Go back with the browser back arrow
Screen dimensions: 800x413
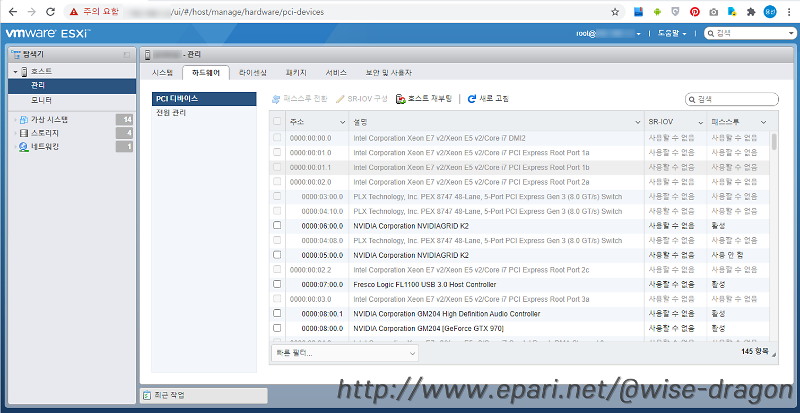pyautogui.click(x=13, y=12)
